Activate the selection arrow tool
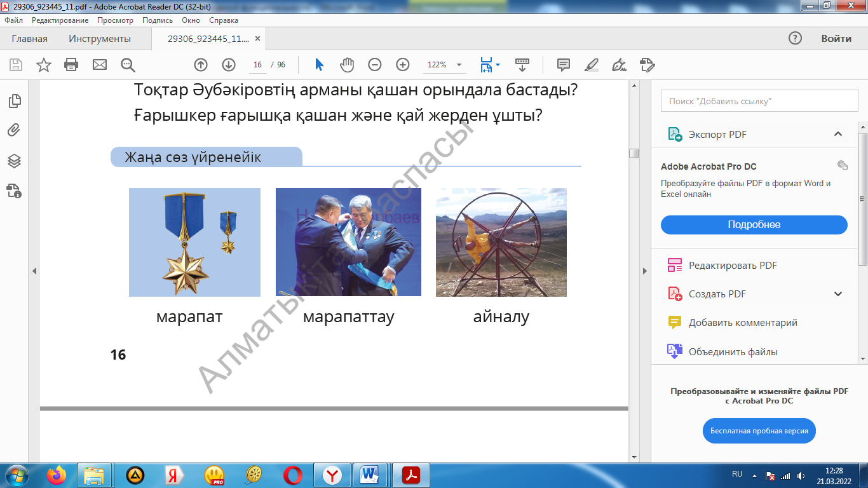Screen dimensions: 868x488 coord(319,65)
